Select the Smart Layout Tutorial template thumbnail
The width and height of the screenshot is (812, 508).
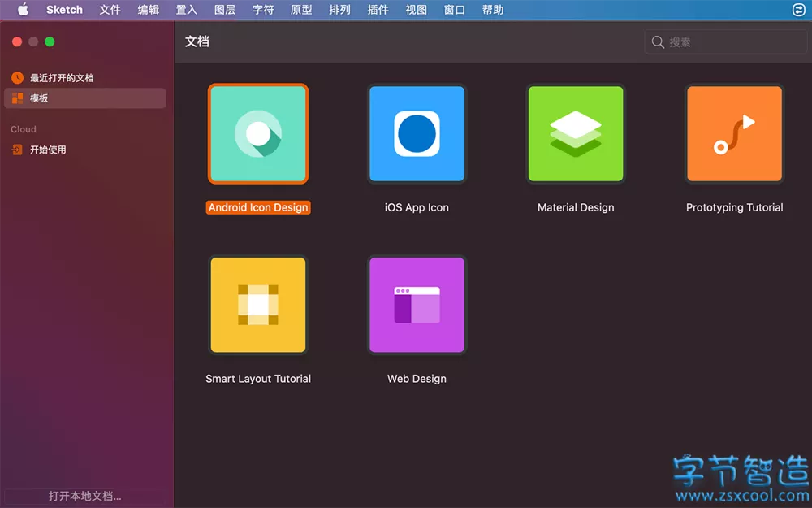coord(258,305)
